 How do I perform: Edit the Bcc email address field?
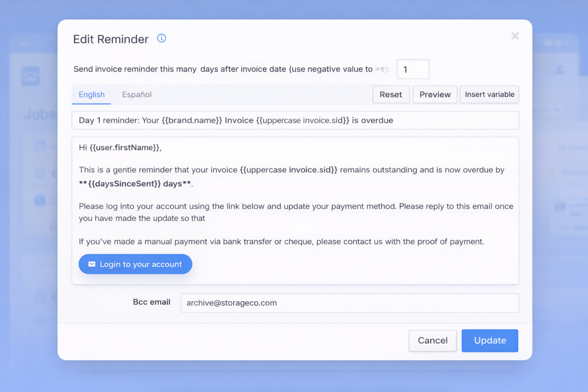350,303
